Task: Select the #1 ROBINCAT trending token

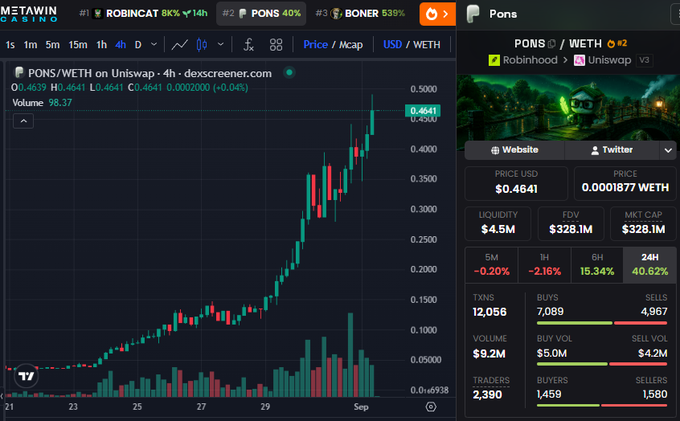Action: pyautogui.click(x=143, y=13)
